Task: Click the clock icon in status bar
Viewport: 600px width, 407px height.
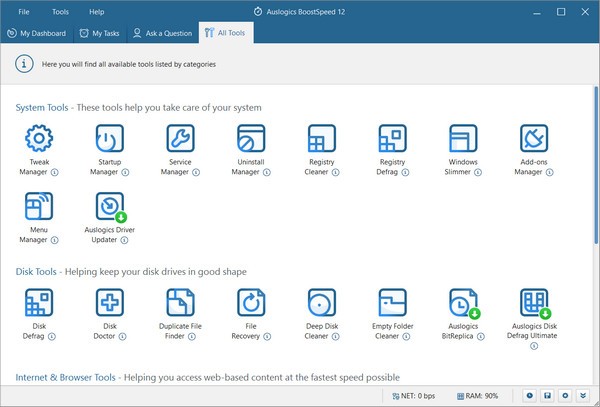Action: point(530,396)
